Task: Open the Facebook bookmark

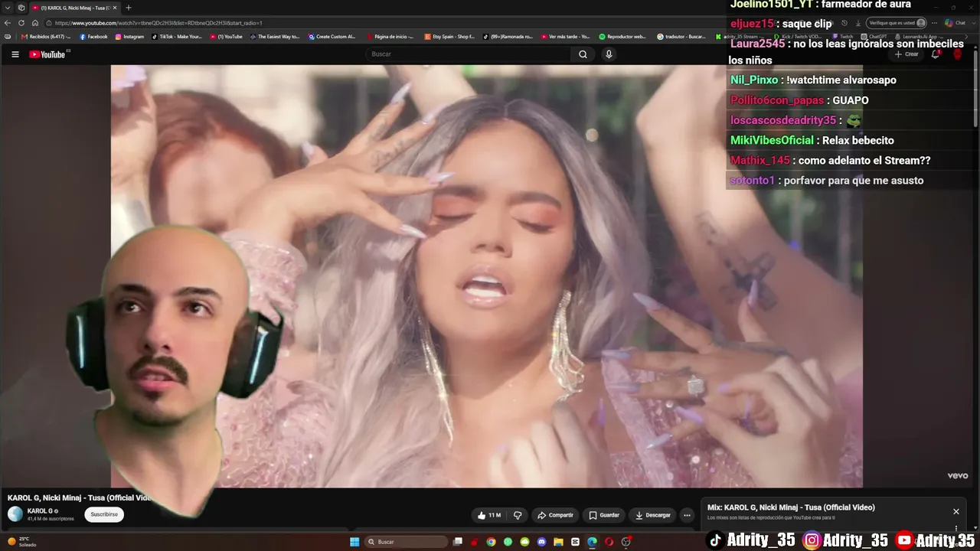Action: click(93, 37)
